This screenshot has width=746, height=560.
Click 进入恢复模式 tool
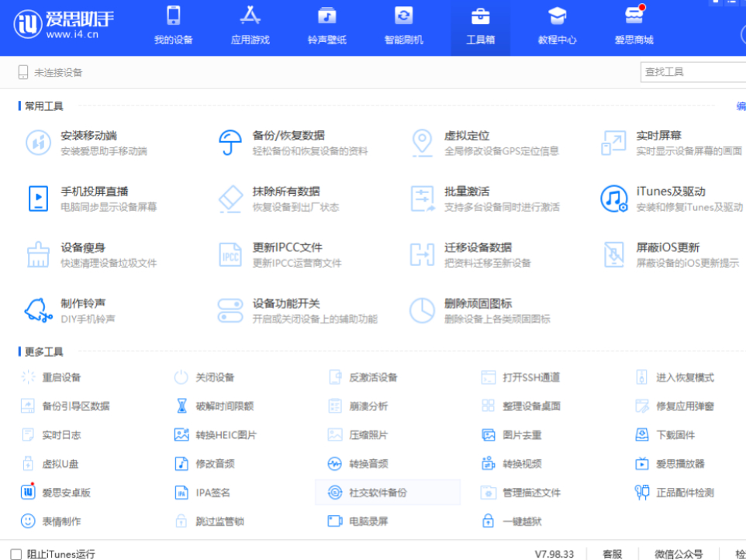pyautogui.click(x=675, y=377)
